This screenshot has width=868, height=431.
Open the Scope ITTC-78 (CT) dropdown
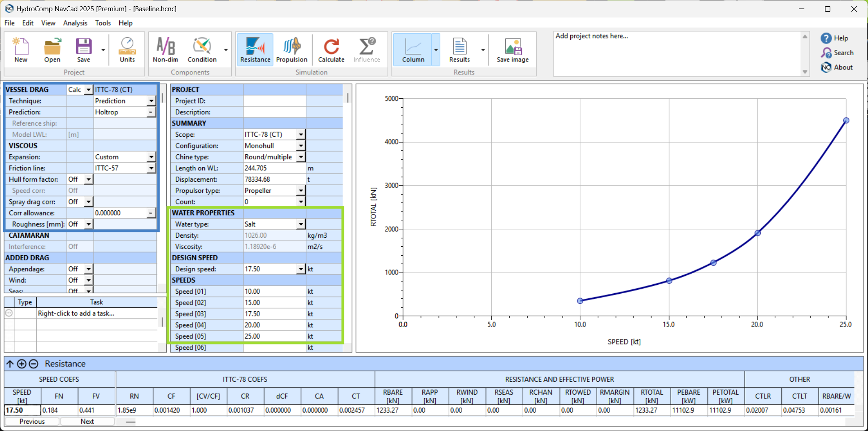pyautogui.click(x=301, y=135)
